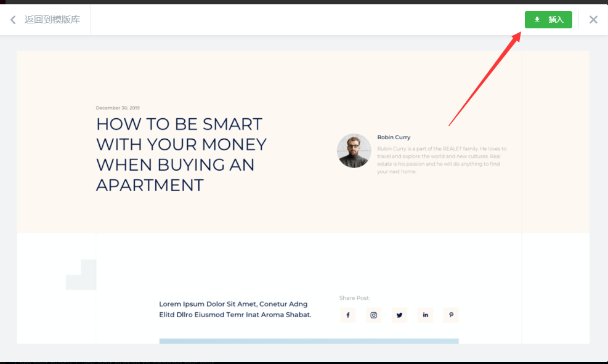
Task: Select the author name Robin Curry
Action: pyautogui.click(x=394, y=137)
